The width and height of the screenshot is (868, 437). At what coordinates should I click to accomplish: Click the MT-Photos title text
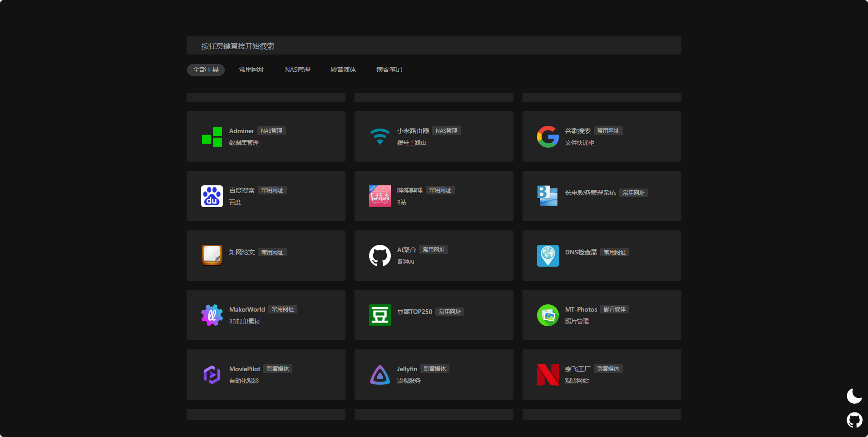coord(581,309)
